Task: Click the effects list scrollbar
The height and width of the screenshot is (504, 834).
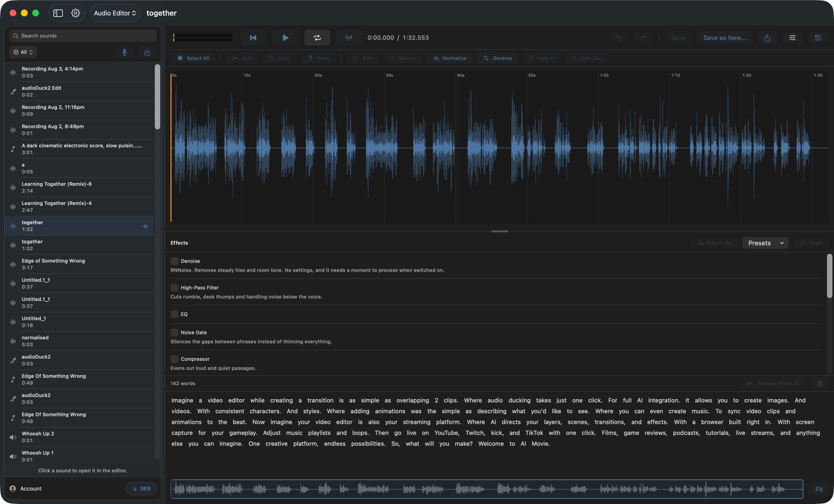Action: point(829,276)
